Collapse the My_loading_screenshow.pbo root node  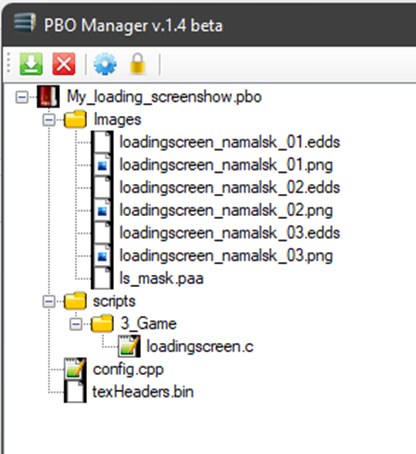coord(22,97)
